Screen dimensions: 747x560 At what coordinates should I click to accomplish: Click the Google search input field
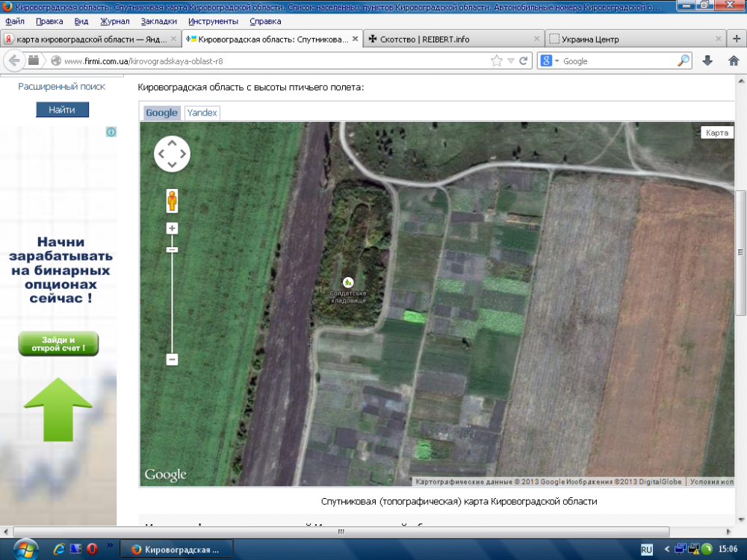point(619,61)
